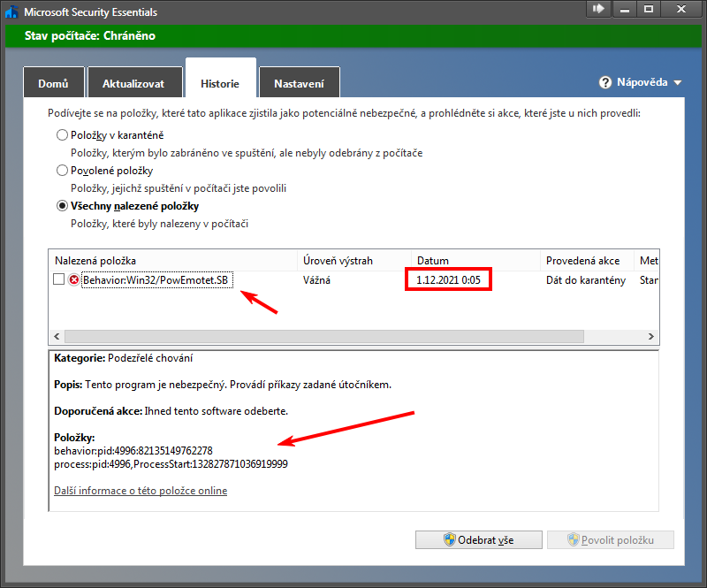The width and height of the screenshot is (707, 588).
Task: Switch to the Domů tab
Action: (53, 84)
